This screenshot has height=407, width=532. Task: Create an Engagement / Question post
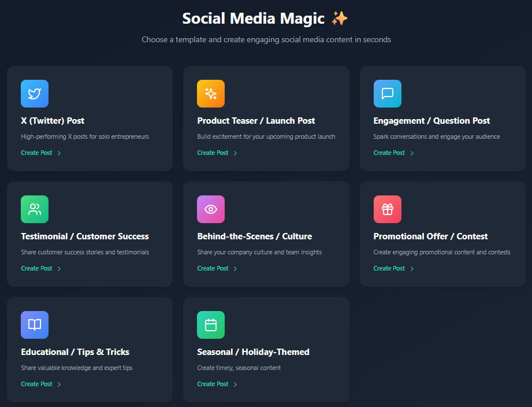pos(388,152)
